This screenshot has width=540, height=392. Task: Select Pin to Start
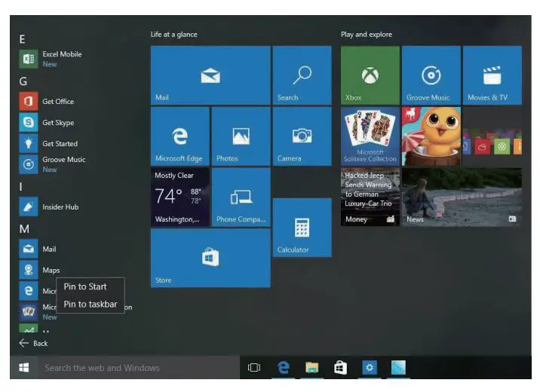point(91,286)
